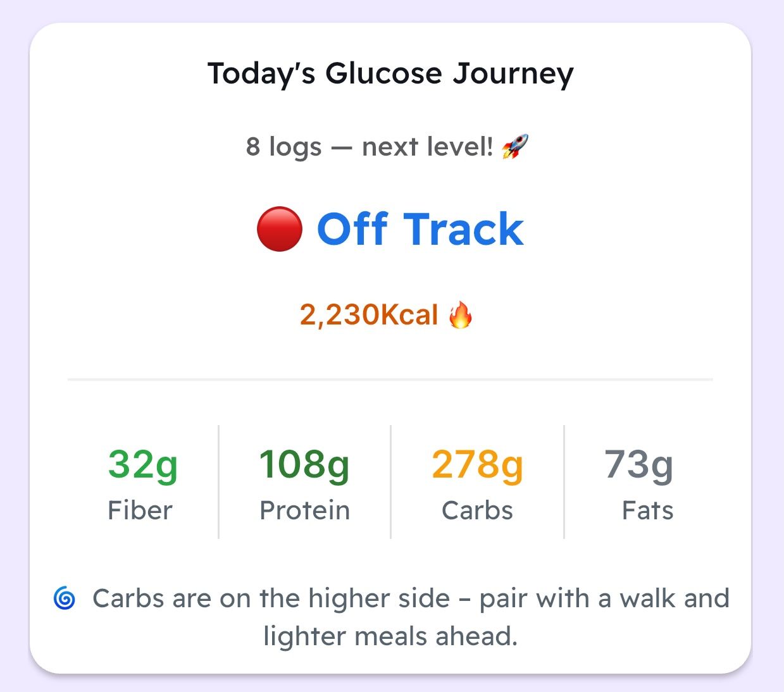
Task: Tap the orange Carbs metric highlight
Action: 476,466
